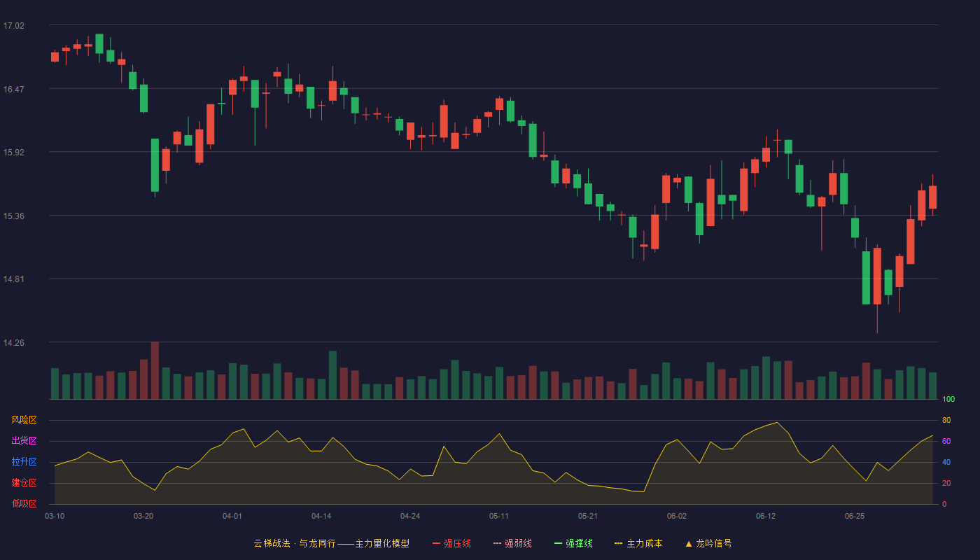The width and height of the screenshot is (980, 560).
Task: Select the candlestick above the 03-10 date
Action: (x=55, y=57)
